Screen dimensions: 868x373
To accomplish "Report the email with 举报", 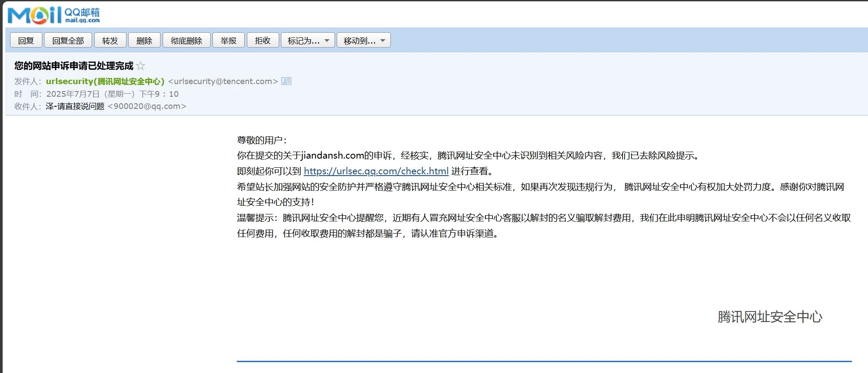I will click(x=229, y=40).
